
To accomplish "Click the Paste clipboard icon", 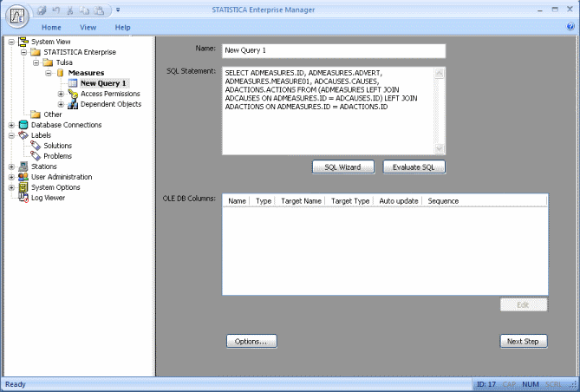I will point(99,10).
